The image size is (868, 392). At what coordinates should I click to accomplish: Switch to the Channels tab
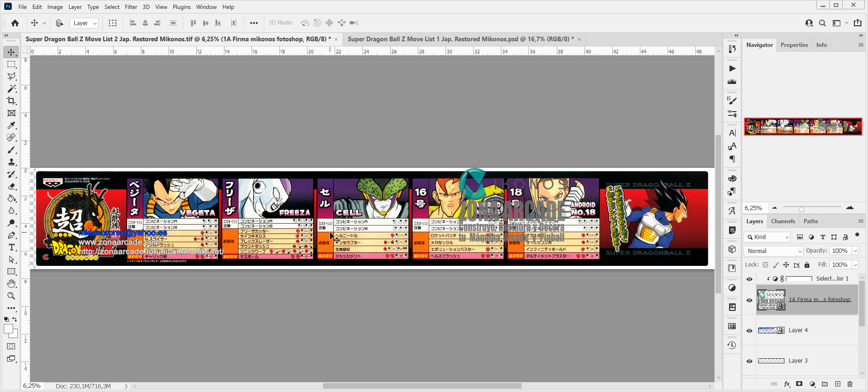783,221
